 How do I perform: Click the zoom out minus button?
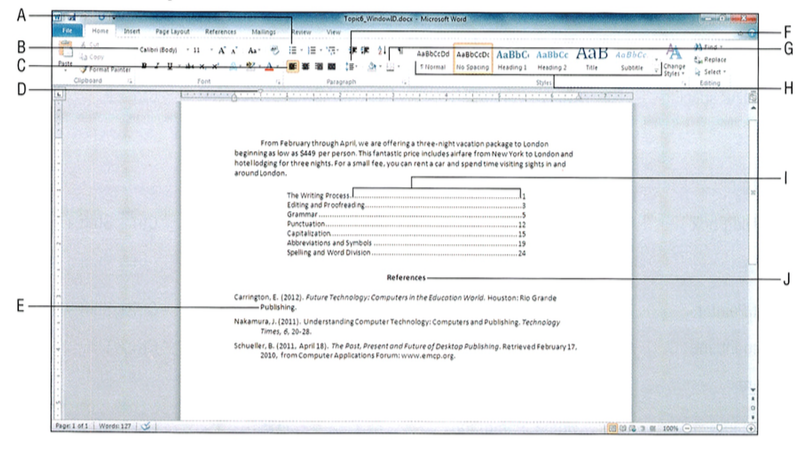click(x=687, y=428)
